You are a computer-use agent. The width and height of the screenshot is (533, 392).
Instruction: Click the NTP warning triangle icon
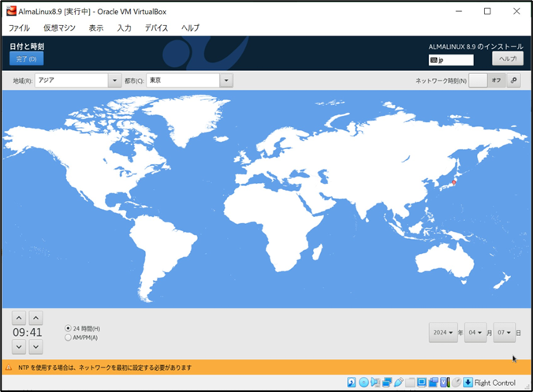click(9, 368)
